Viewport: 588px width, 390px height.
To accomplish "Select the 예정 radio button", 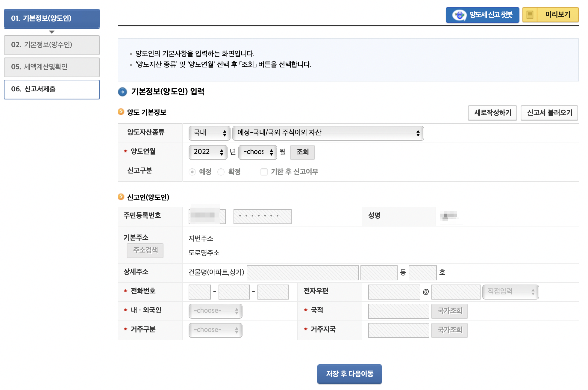I will tap(192, 172).
